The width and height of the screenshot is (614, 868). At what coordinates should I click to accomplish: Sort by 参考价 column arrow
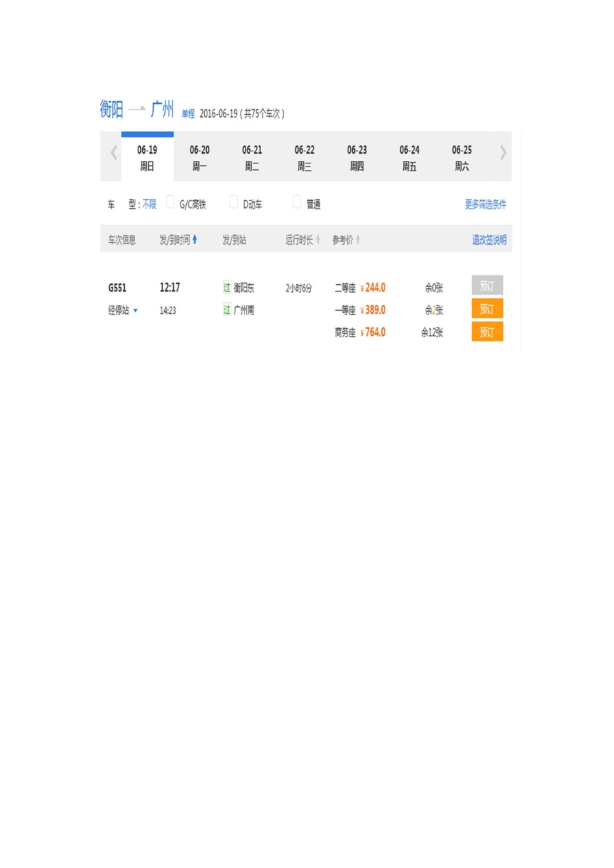point(358,240)
